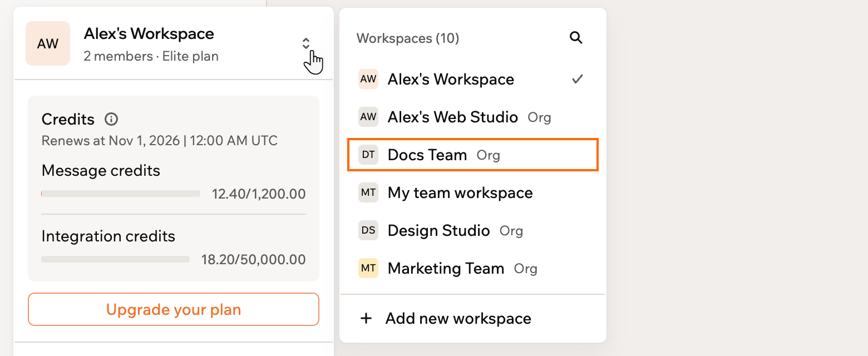
Task: Click the Alex's Workspace header title
Action: [149, 33]
